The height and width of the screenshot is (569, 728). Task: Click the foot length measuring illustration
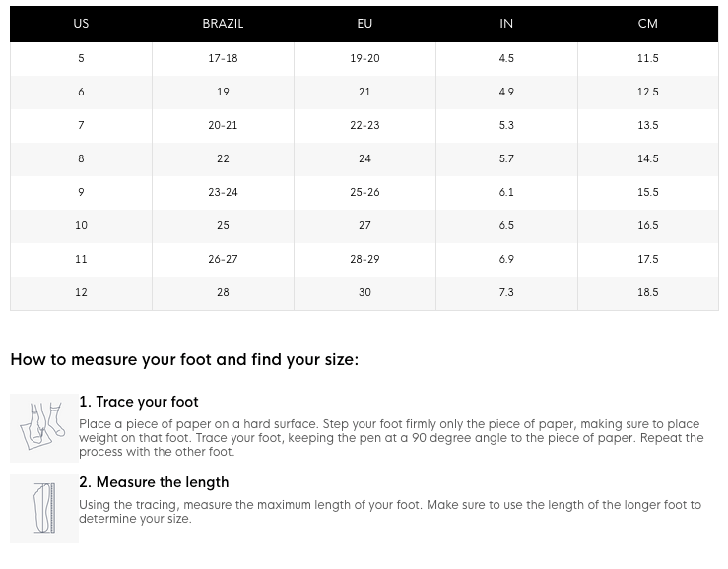click(44, 509)
